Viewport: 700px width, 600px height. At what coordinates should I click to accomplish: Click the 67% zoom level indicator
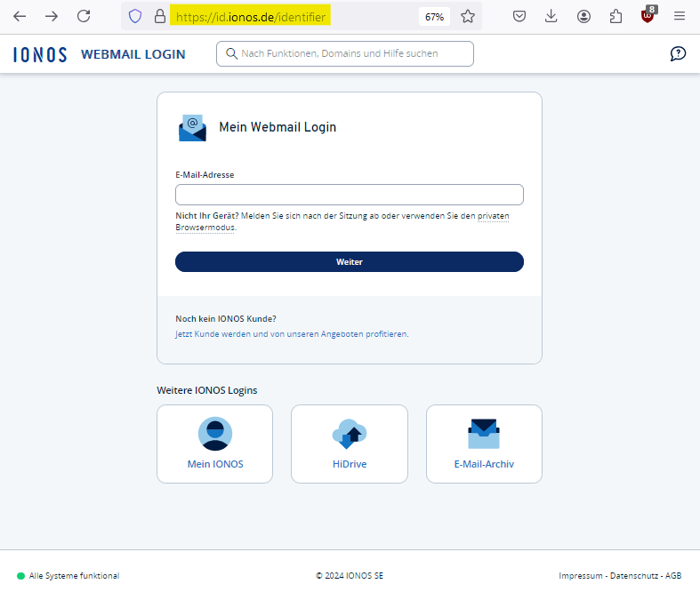pos(434,16)
